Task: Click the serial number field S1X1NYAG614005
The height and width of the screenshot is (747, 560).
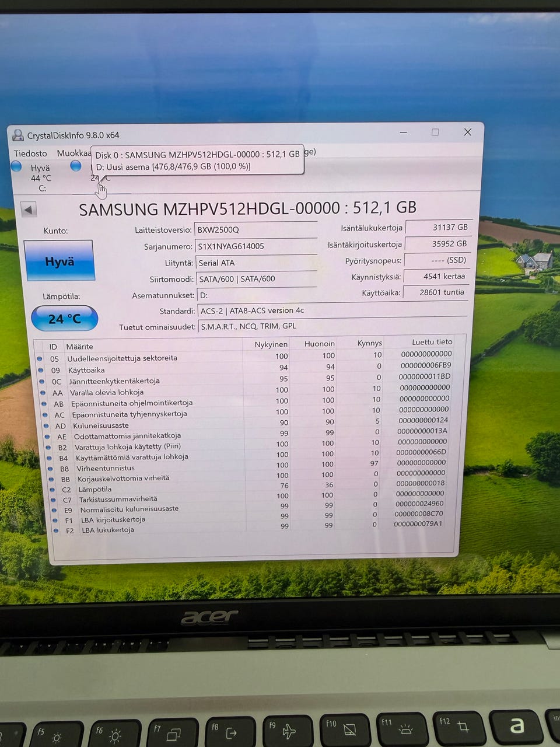Action: click(256, 246)
